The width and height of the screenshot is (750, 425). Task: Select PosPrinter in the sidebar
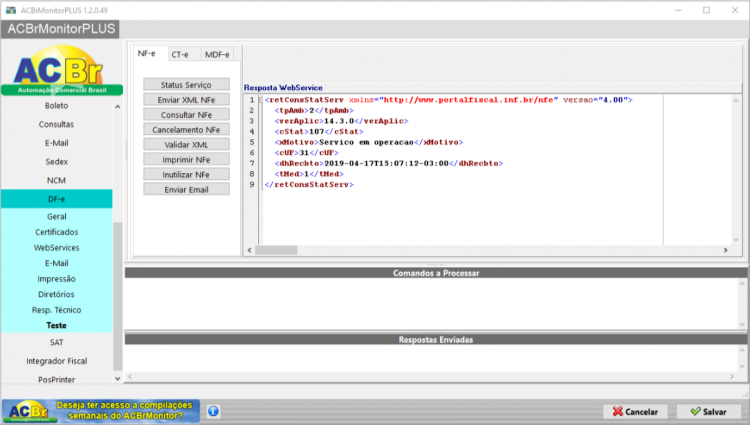click(x=56, y=379)
